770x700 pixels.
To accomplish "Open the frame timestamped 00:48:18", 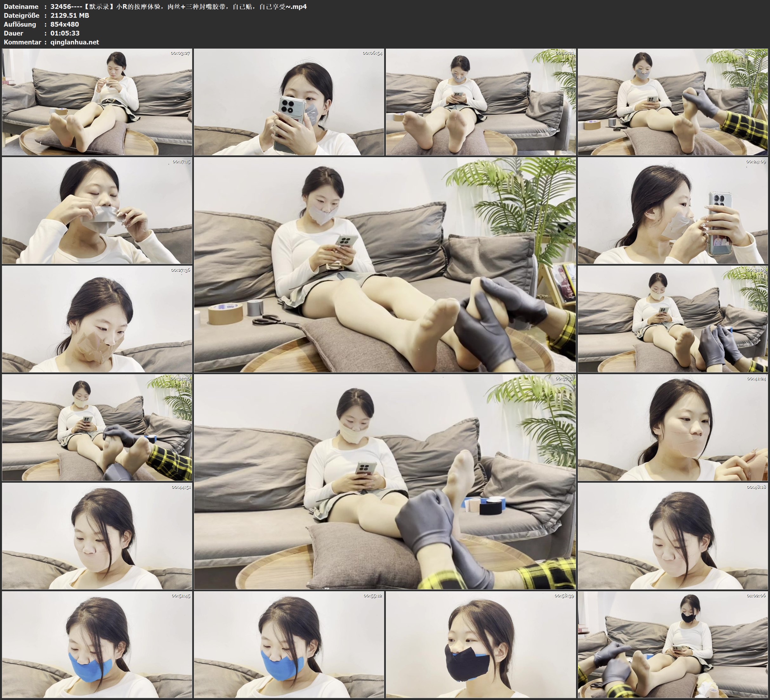I will point(673,536).
